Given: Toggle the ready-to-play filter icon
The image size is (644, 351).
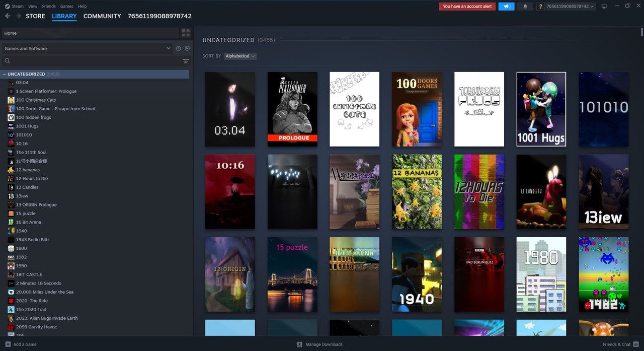Looking at the screenshot, I should coord(187,48).
